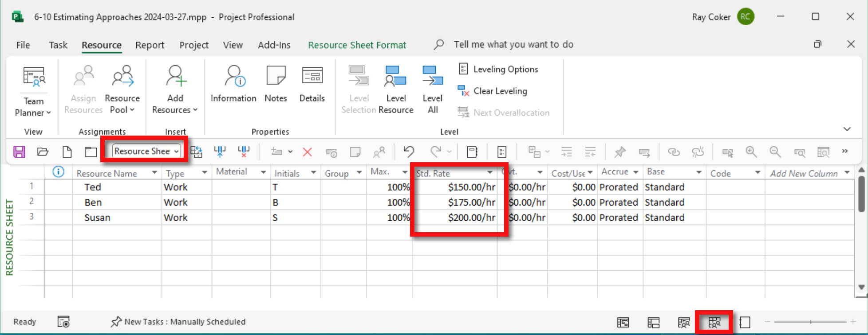The width and height of the screenshot is (868, 335).
Task: Show resource Details pane
Action: (312, 84)
